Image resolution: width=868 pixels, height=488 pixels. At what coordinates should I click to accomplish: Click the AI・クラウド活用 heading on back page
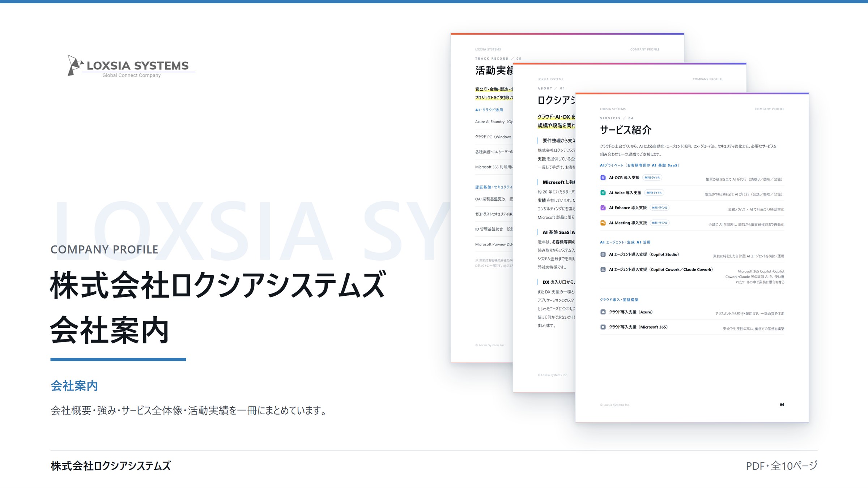click(489, 110)
